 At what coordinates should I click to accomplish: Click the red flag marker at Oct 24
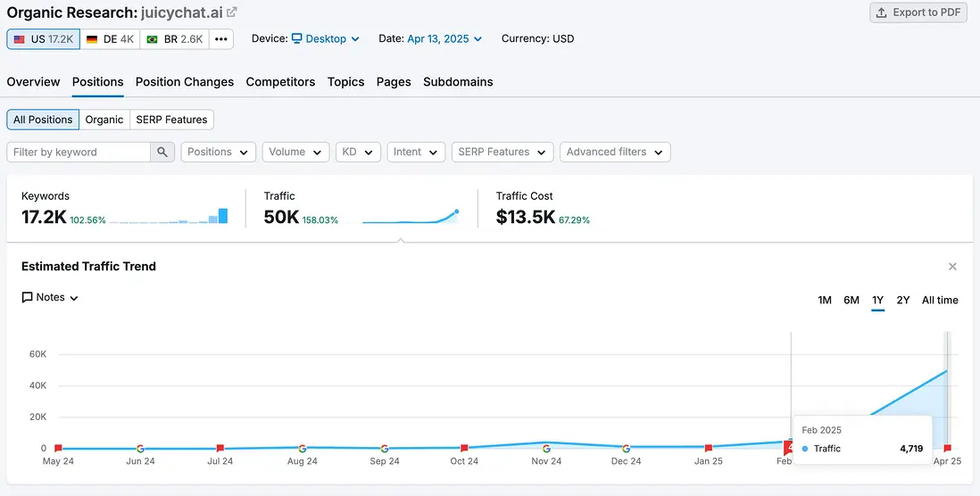point(464,449)
